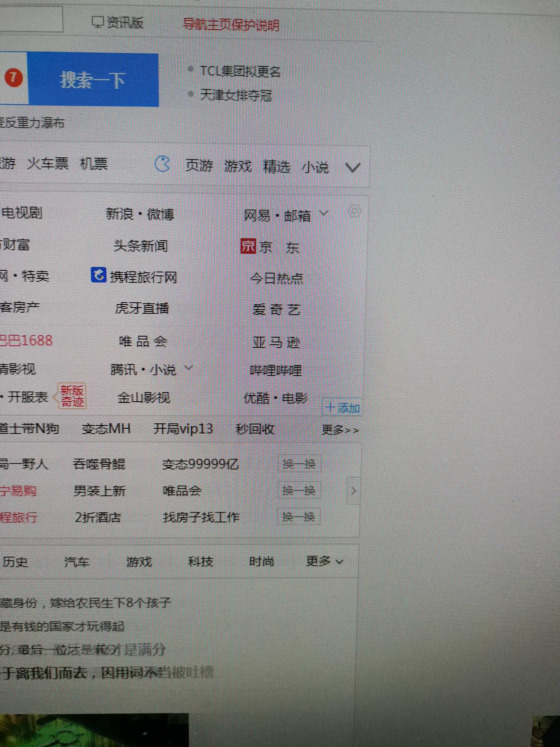The image size is (560, 747).
Task: Click the right arrow beside 换一换 buttons
Action: [353, 490]
